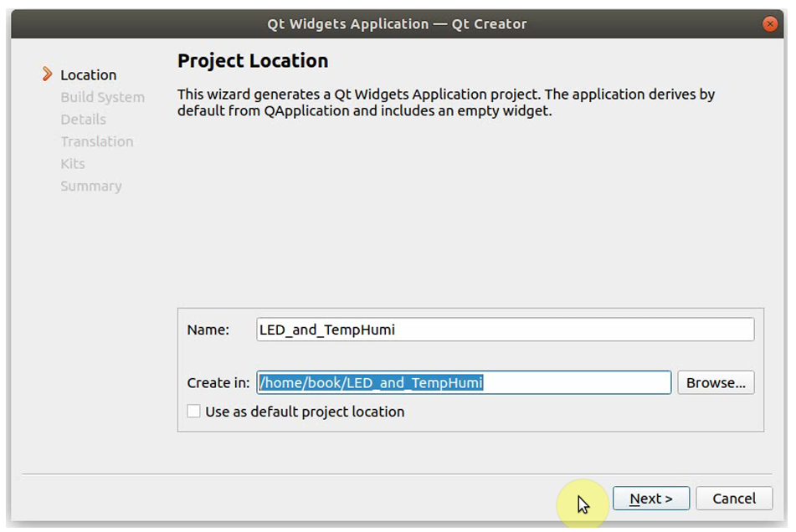Enable Use as default project location
The image size is (796, 532).
click(193, 411)
